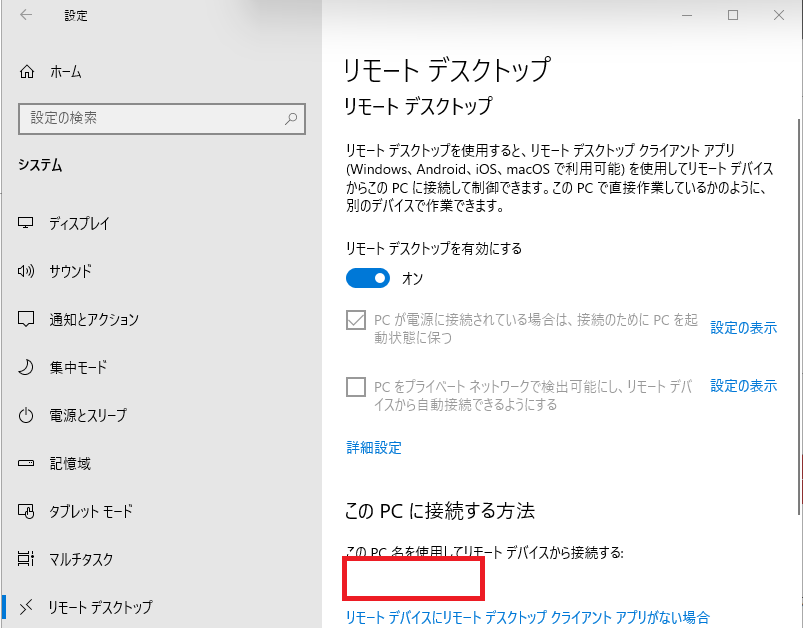
Task: Select the マルチタスク icon
Action: [27, 559]
